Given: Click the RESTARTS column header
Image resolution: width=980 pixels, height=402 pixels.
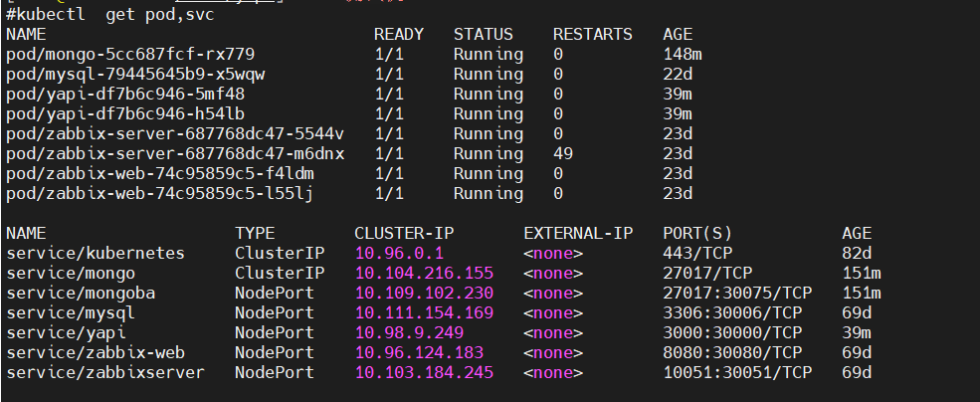Looking at the screenshot, I should 593,35.
